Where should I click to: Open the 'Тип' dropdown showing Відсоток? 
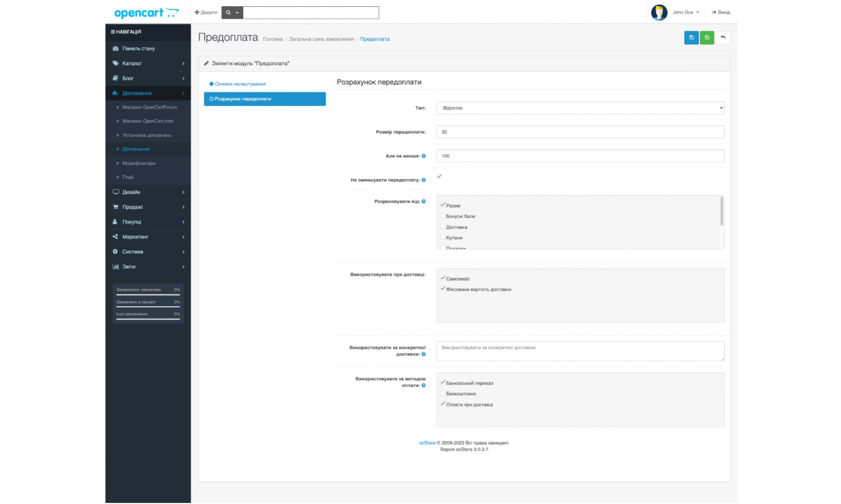pyautogui.click(x=580, y=108)
